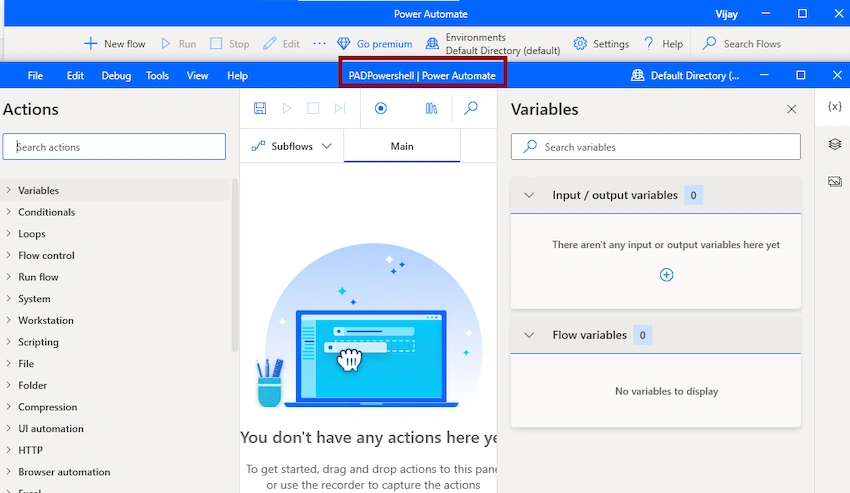Open Default Directory environment in designer
The width and height of the screenshot is (850, 493).
(685, 75)
